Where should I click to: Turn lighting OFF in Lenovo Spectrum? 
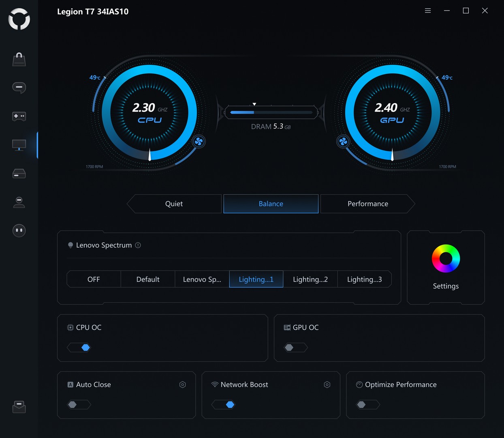click(94, 279)
